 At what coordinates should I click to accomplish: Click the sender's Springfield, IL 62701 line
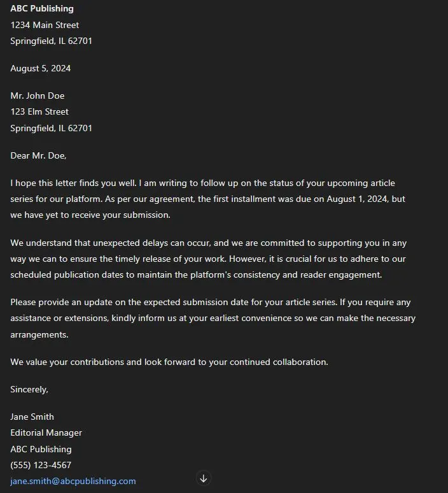pos(51,41)
